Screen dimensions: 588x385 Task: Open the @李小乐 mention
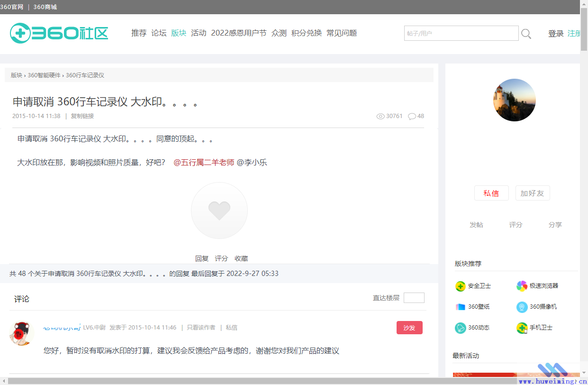click(x=252, y=163)
